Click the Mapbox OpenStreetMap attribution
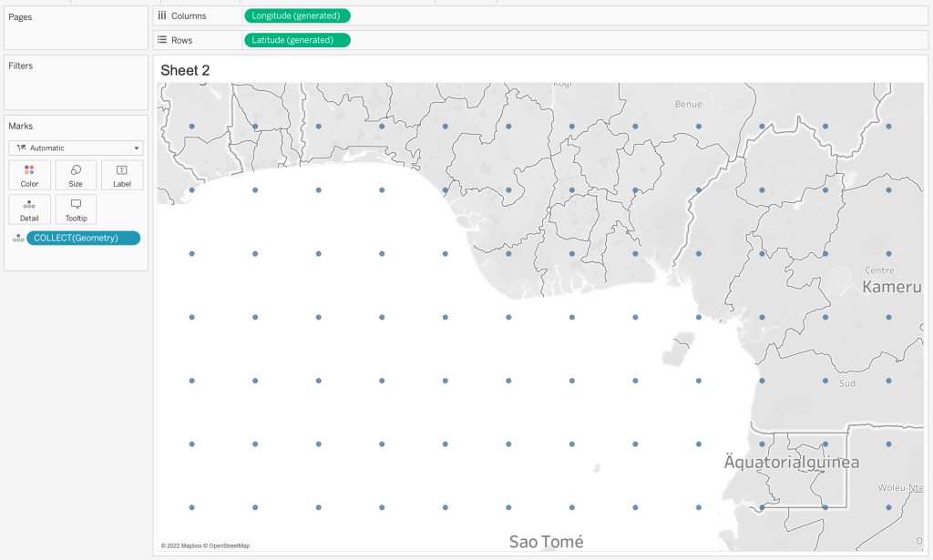Image resolution: width=933 pixels, height=560 pixels. pos(205,545)
